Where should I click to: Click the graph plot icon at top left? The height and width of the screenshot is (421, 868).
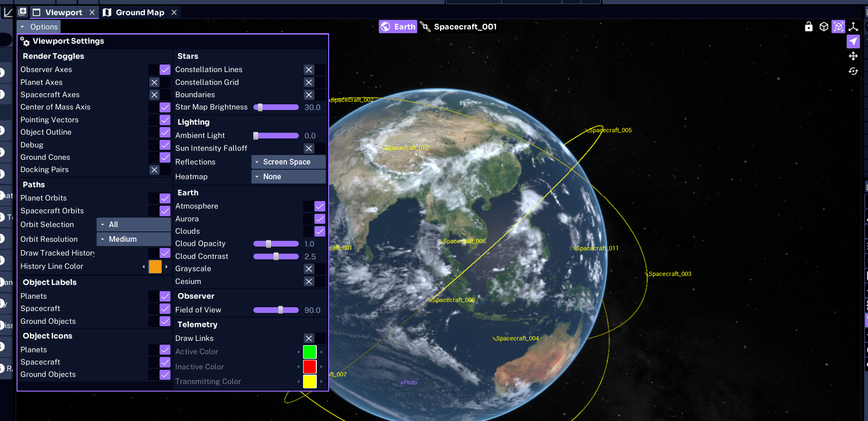tap(8, 12)
